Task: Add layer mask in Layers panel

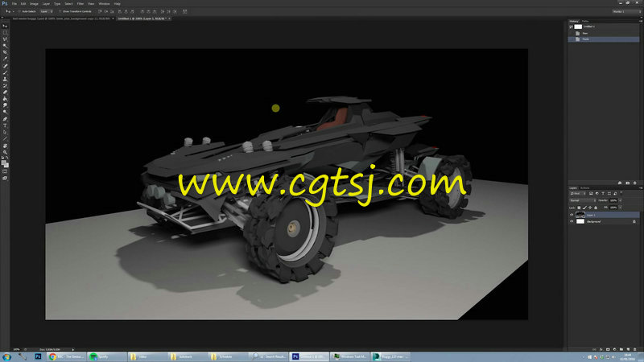Action: [608, 349]
